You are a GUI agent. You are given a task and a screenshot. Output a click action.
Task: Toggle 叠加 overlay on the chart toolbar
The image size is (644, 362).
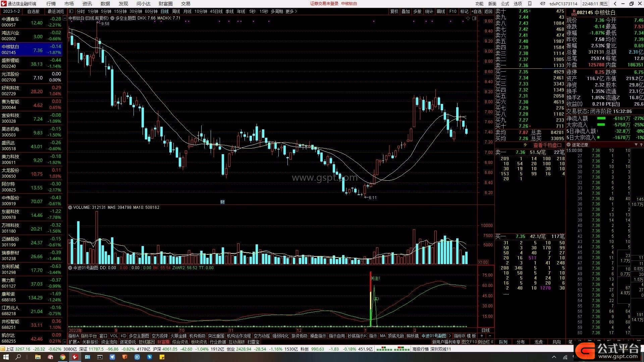click(406, 11)
